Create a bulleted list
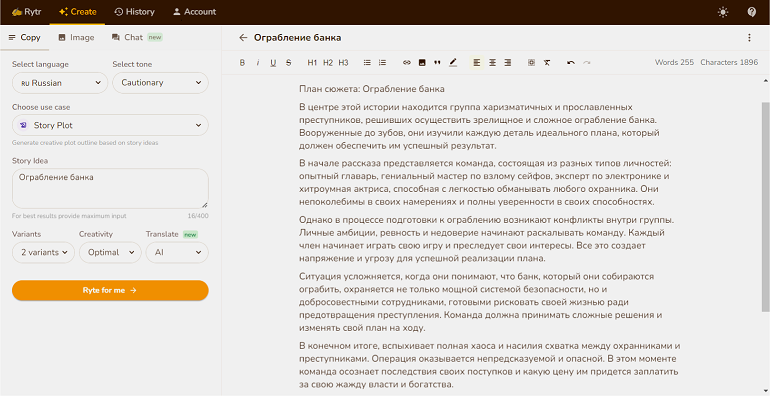Screen dimensions: 770x396 (x=367, y=62)
